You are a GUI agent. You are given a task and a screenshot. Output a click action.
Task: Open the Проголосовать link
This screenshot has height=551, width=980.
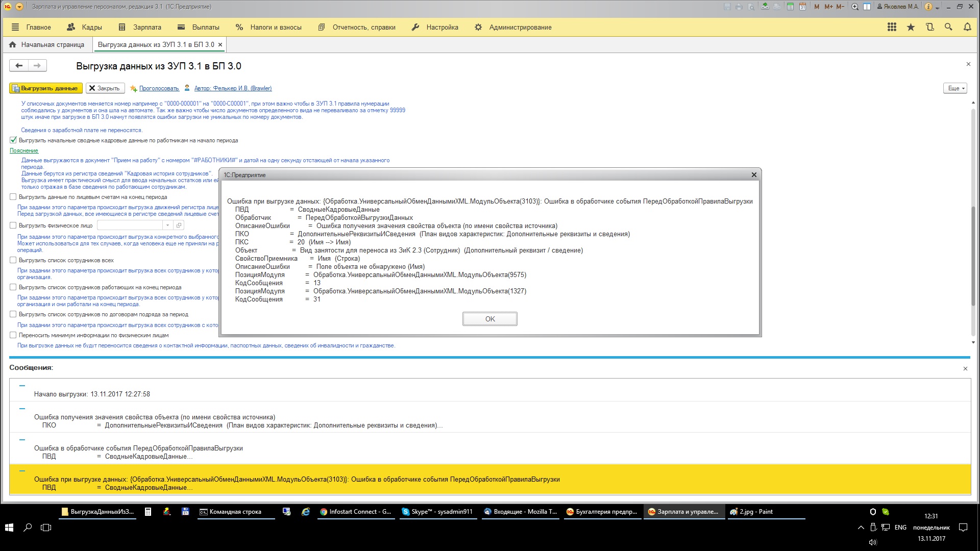tap(159, 88)
